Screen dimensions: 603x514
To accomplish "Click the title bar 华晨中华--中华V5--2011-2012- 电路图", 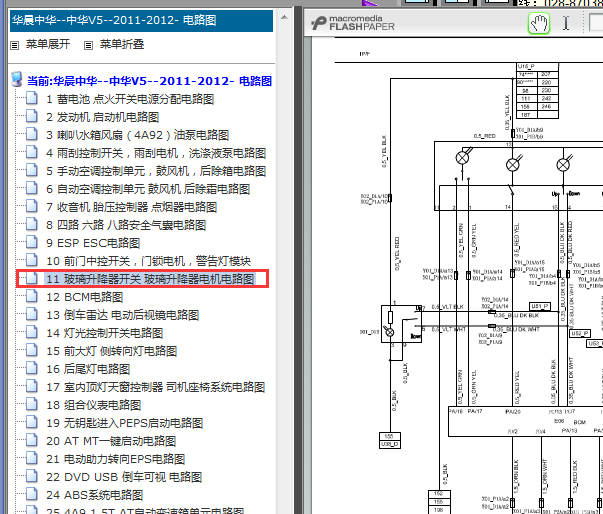I will tap(142, 20).
